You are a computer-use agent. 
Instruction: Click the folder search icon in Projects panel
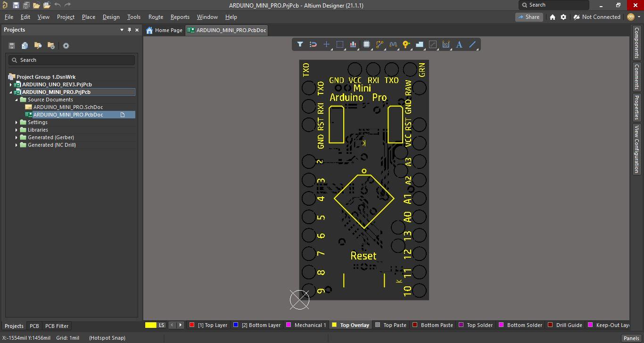[38, 46]
